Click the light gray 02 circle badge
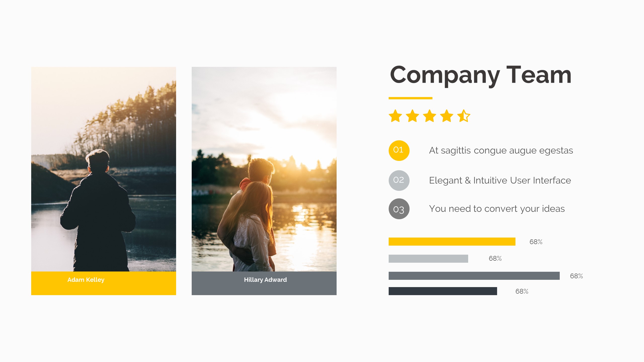644x362 pixels. (399, 180)
